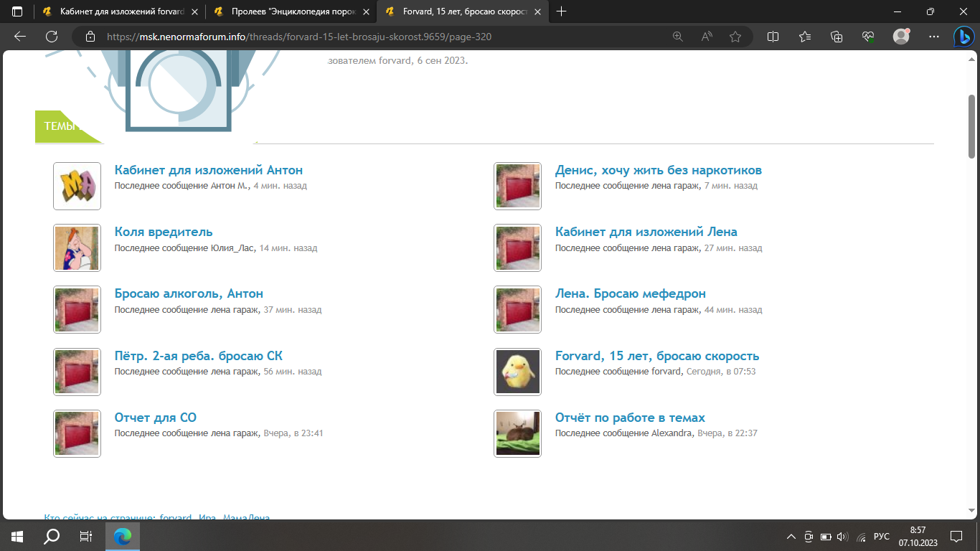Switch to the Пролеев Энциклопедия tab
Image resolution: width=980 pixels, height=551 pixels.
[287, 11]
